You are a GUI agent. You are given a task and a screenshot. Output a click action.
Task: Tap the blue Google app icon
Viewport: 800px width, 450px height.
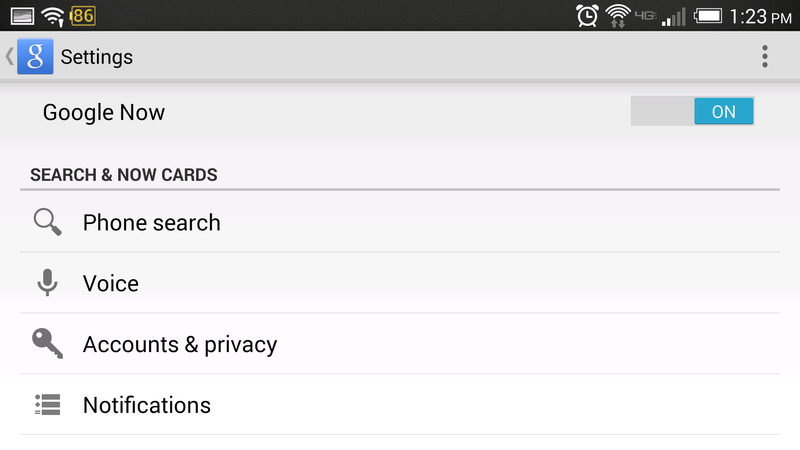(35, 57)
